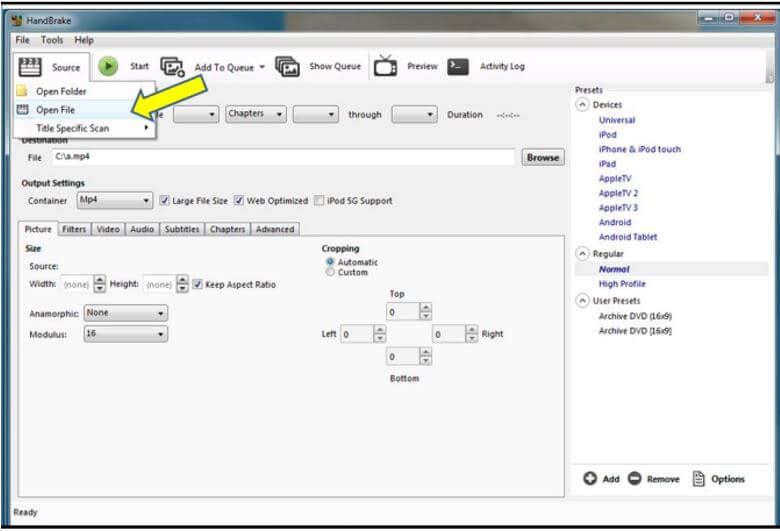Click the green Start play icon

tap(108, 66)
